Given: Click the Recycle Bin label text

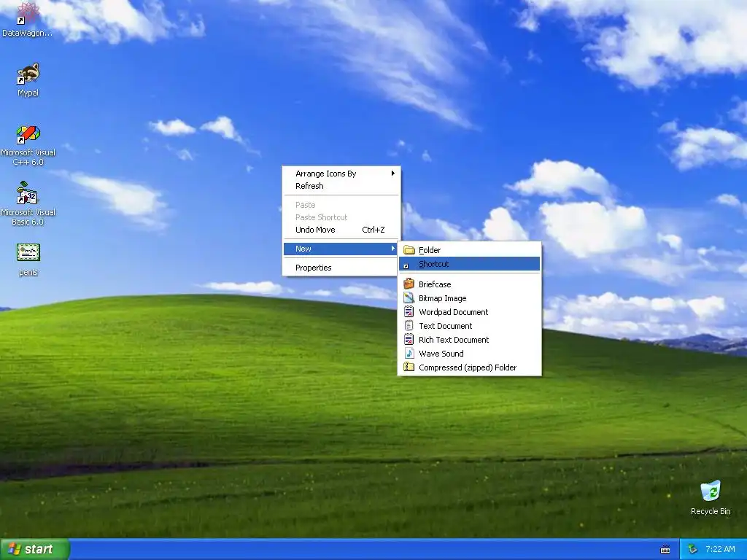Looking at the screenshot, I should [x=711, y=511].
